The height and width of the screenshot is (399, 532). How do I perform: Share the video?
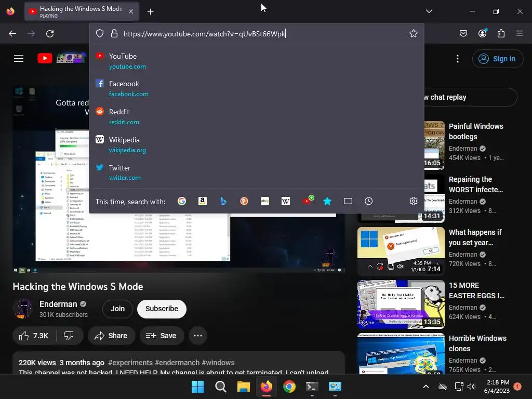(111, 336)
